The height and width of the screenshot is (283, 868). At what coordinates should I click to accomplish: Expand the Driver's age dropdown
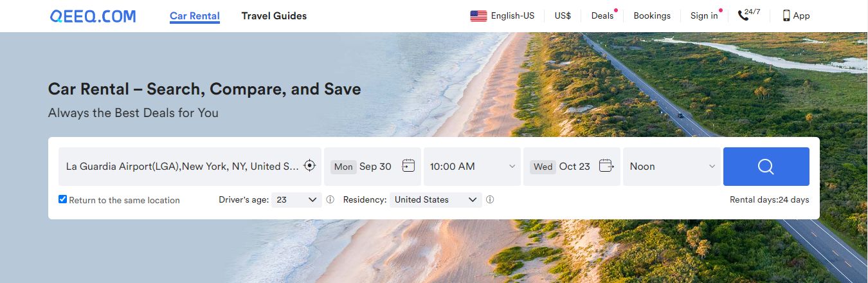(296, 200)
